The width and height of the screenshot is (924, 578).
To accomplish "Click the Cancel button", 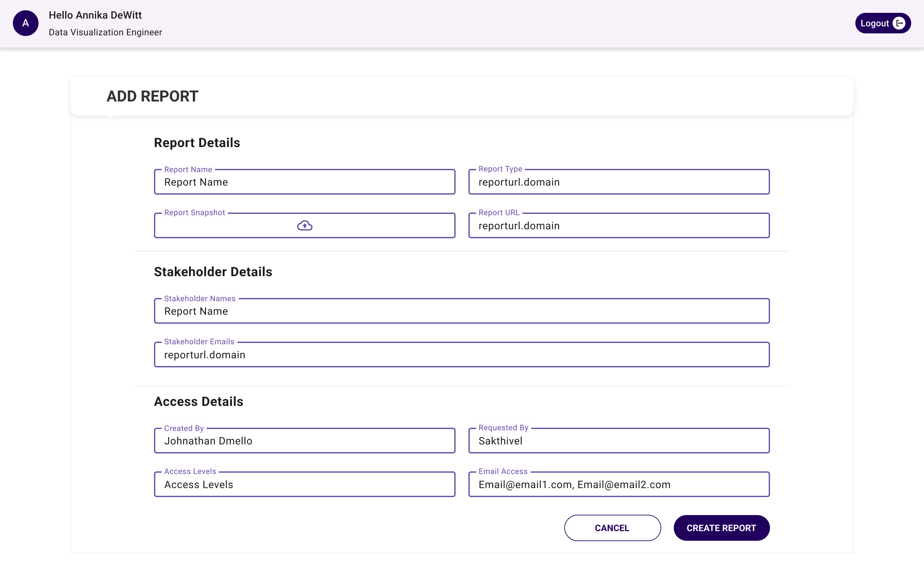I will [612, 528].
